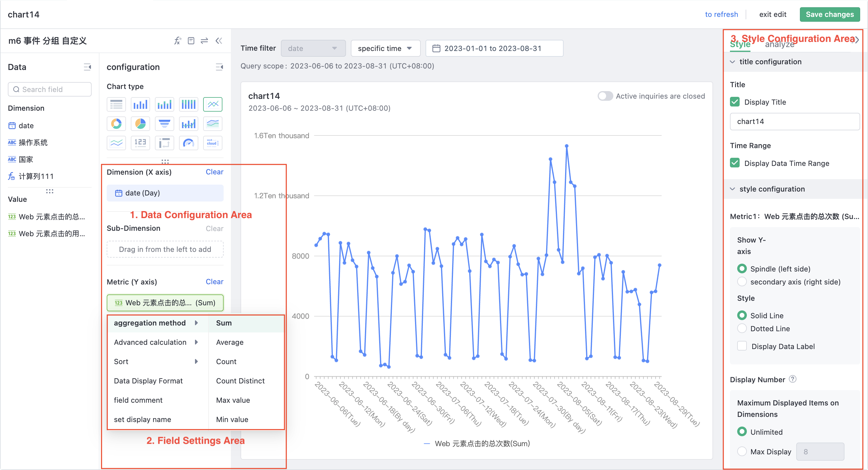Switch chart type to table
Viewport: 868px width, 470px height.
[116, 104]
